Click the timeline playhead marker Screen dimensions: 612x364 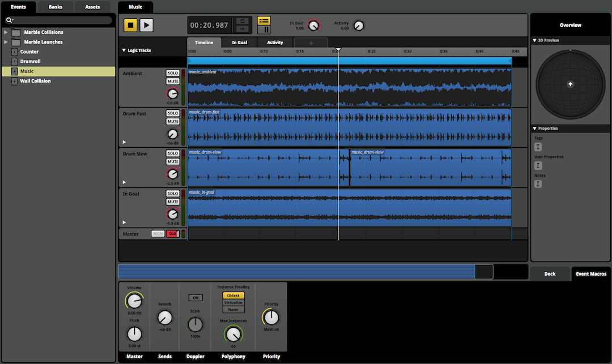pyautogui.click(x=338, y=50)
